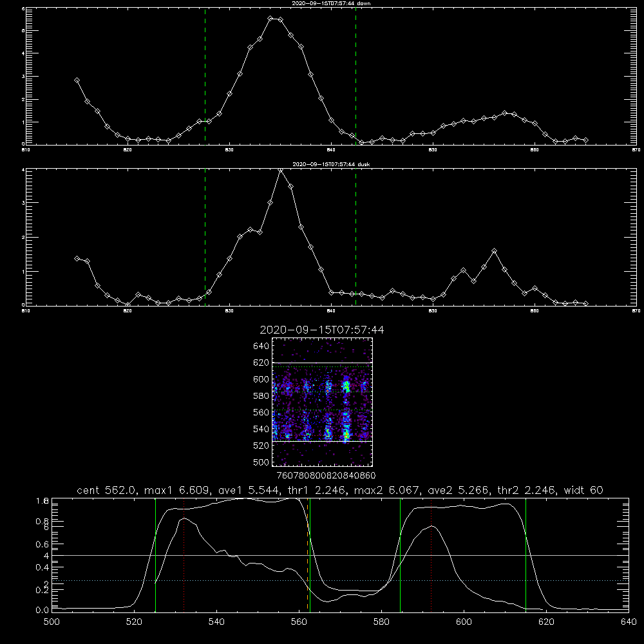The image size is (644, 644).
Task: Click the left green dashed line in dusk plot
Action: [205, 237]
